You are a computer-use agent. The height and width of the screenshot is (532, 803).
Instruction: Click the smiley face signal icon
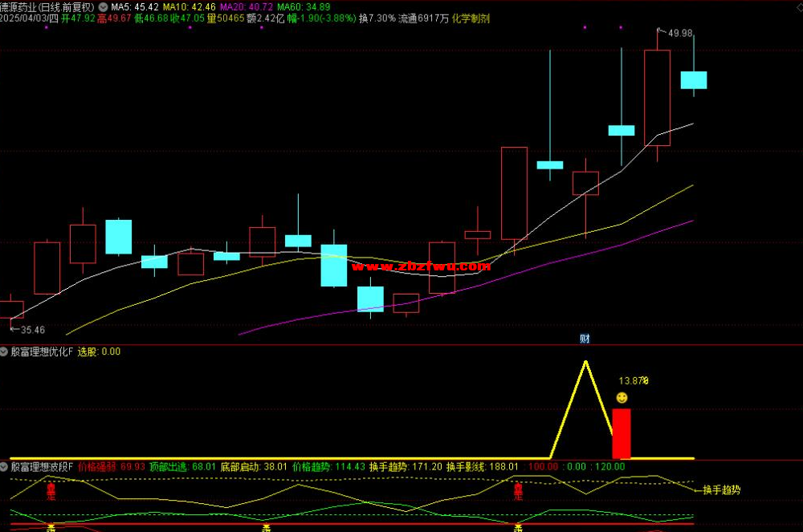pyautogui.click(x=622, y=398)
